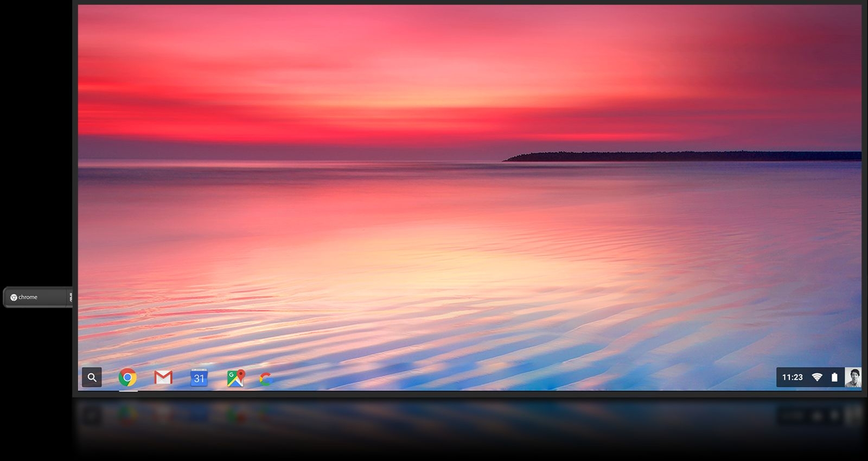Click the 11:23 clock in status tray
This screenshot has width=868, height=461.
792,377
